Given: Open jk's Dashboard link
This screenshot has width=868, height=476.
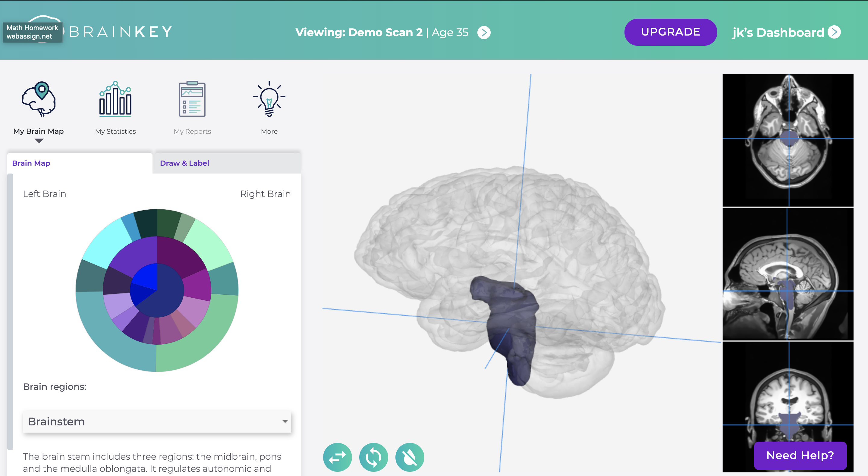Looking at the screenshot, I should tap(778, 32).
